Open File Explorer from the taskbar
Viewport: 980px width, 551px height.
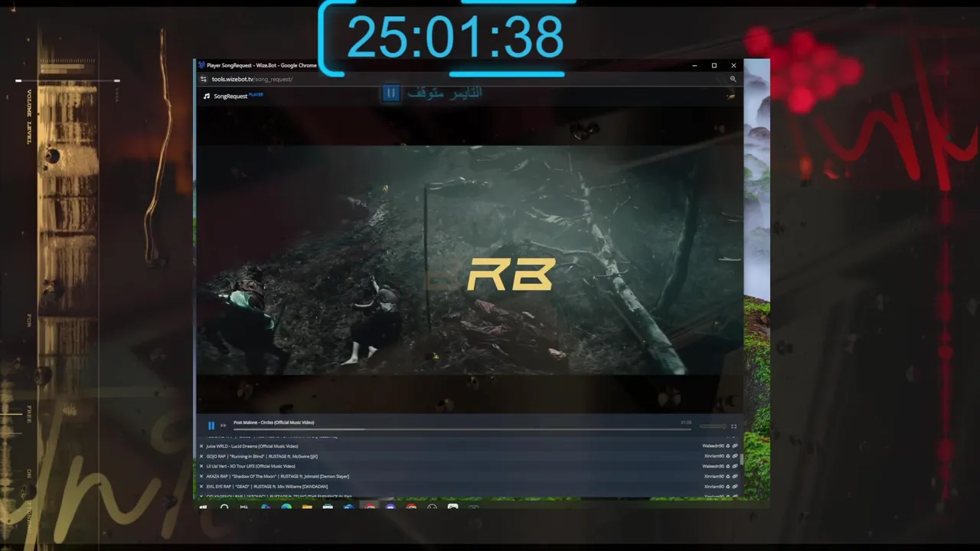pos(307,507)
